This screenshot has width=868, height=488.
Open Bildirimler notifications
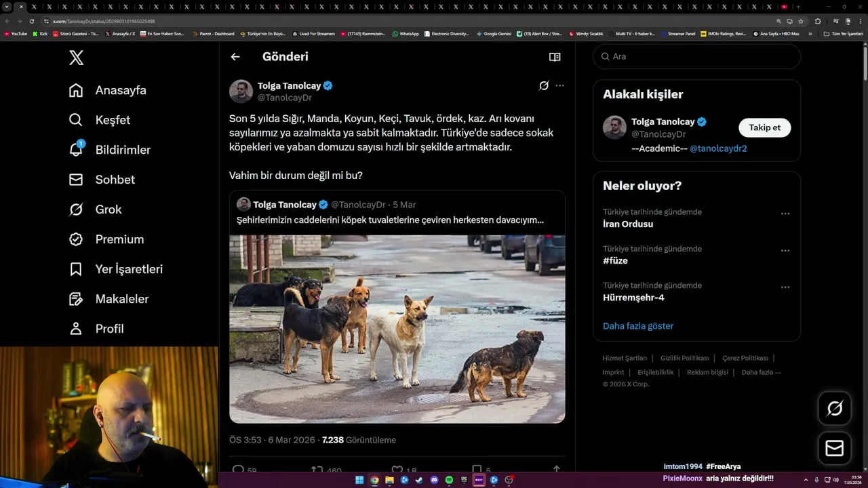pos(110,150)
